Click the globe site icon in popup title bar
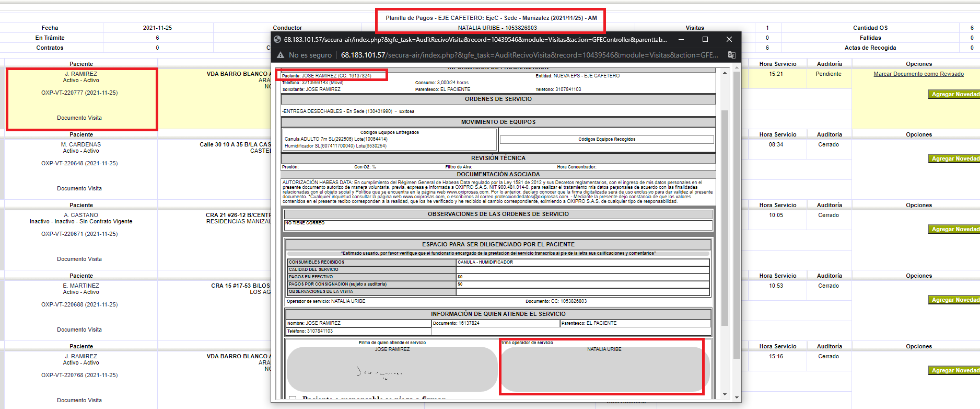Screen dimensions: 980x409 click(x=277, y=39)
